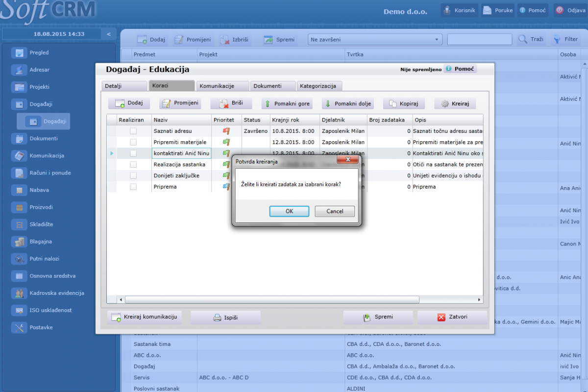Click the Izbriši toolbar button
Image resolution: width=588 pixels, height=392 pixels.
[236, 40]
